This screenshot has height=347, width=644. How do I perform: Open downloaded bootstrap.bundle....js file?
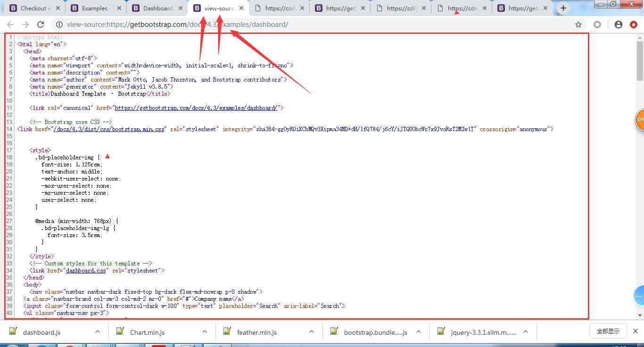point(376,332)
